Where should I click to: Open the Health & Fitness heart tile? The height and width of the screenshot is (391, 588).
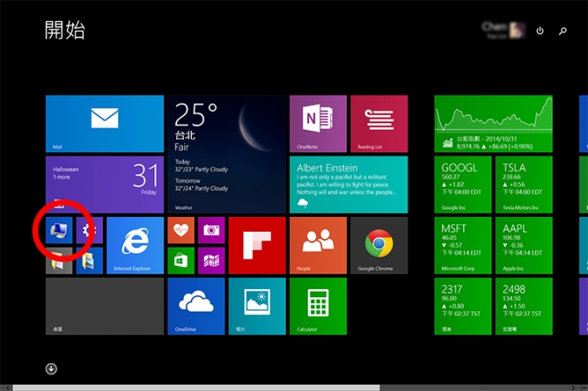pos(180,230)
